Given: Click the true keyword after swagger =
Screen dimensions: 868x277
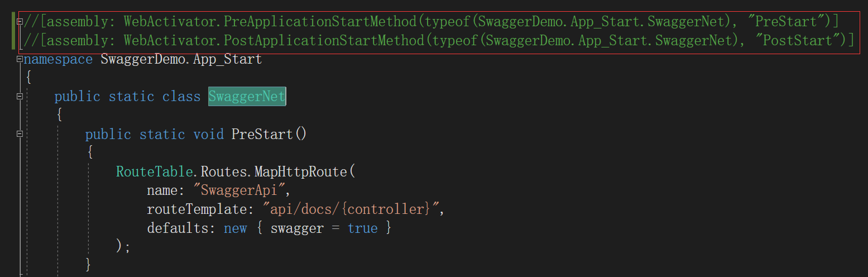Looking at the screenshot, I should pos(362,228).
